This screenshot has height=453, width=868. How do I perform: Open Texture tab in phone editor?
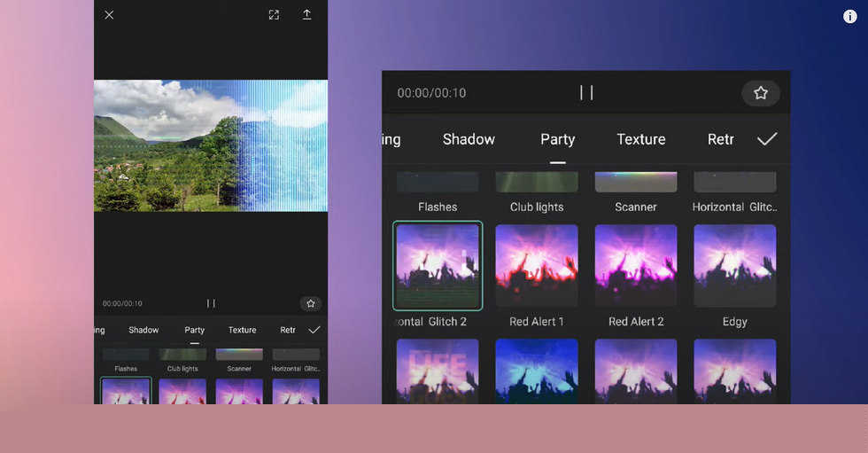[242, 330]
